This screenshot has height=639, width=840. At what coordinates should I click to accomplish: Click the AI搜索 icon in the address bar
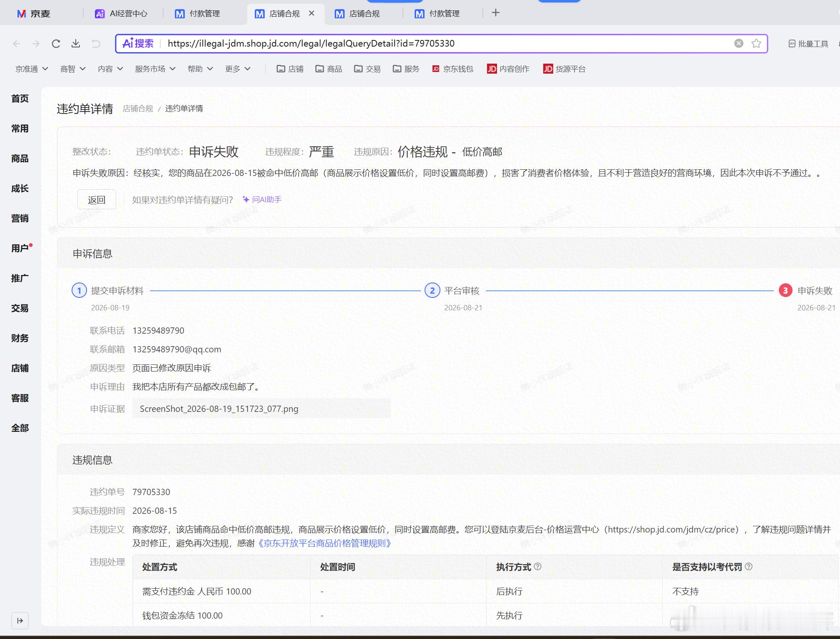point(138,43)
